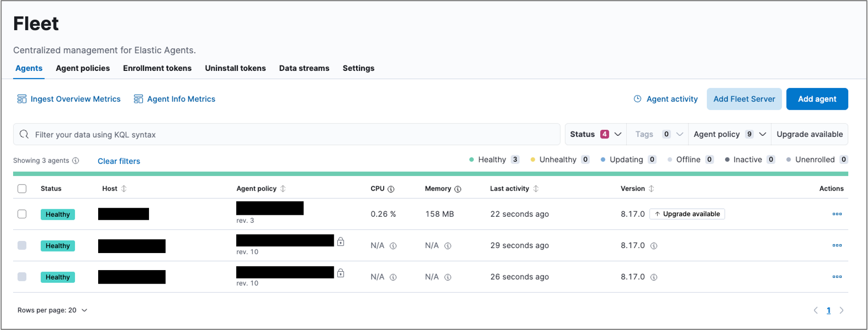Switch to the Agents tab

click(x=29, y=68)
